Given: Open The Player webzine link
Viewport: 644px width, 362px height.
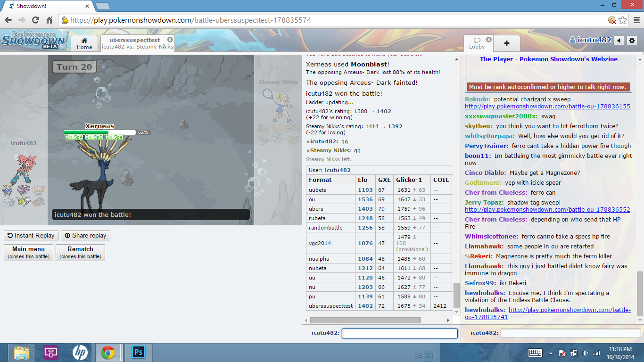Looking at the screenshot, I should [x=548, y=59].
